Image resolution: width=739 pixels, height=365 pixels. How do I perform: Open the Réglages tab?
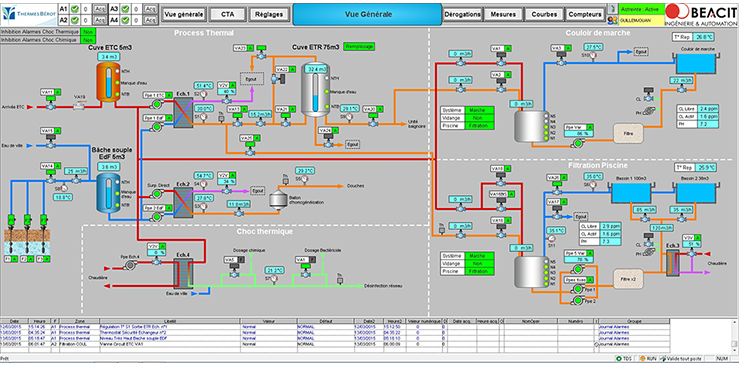(x=269, y=14)
